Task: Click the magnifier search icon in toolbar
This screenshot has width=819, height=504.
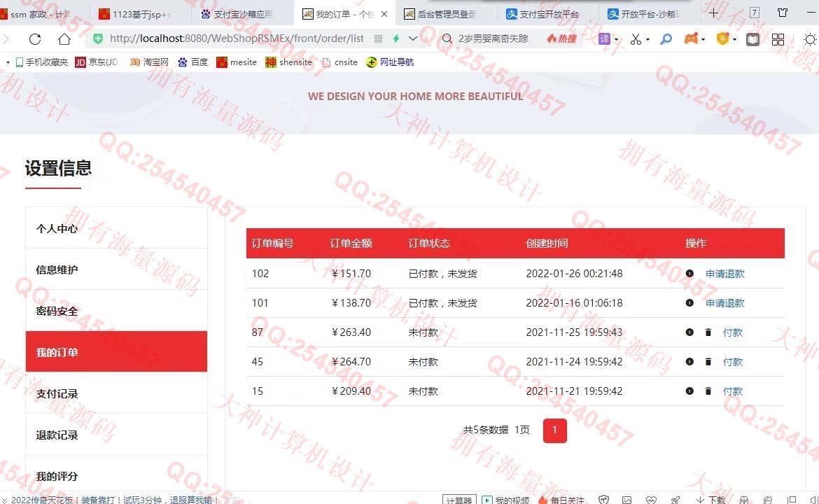Action: coord(666,39)
